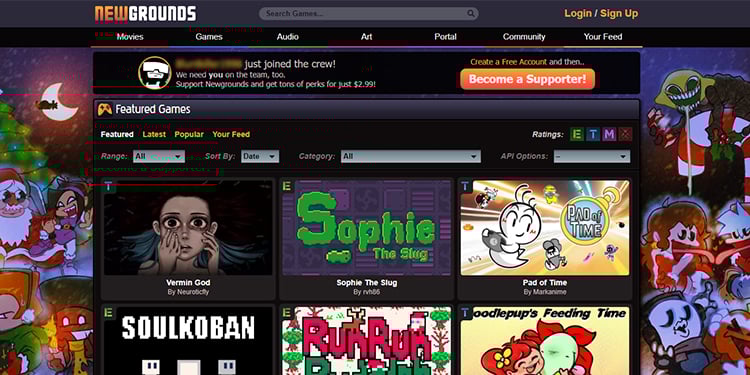750x375 pixels.
Task: Click the Become a Supporter! button
Action: [527, 79]
